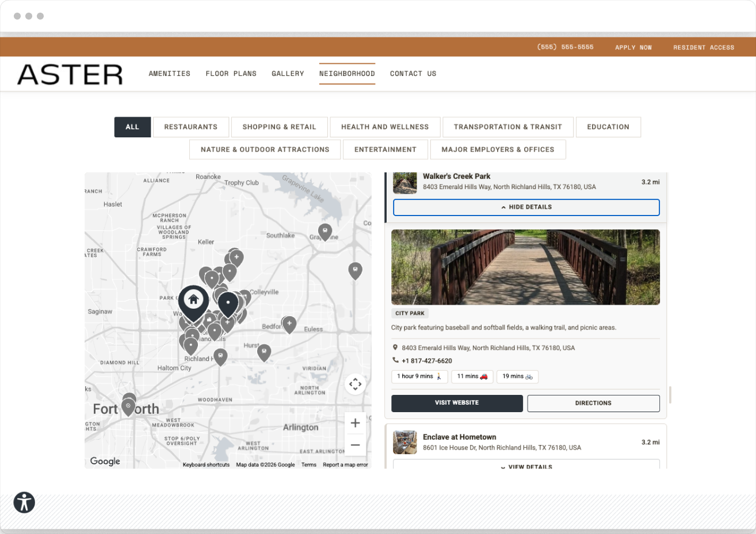
Task: Collapse Walker's Creek Park with Hide Details
Action: pyautogui.click(x=526, y=208)
